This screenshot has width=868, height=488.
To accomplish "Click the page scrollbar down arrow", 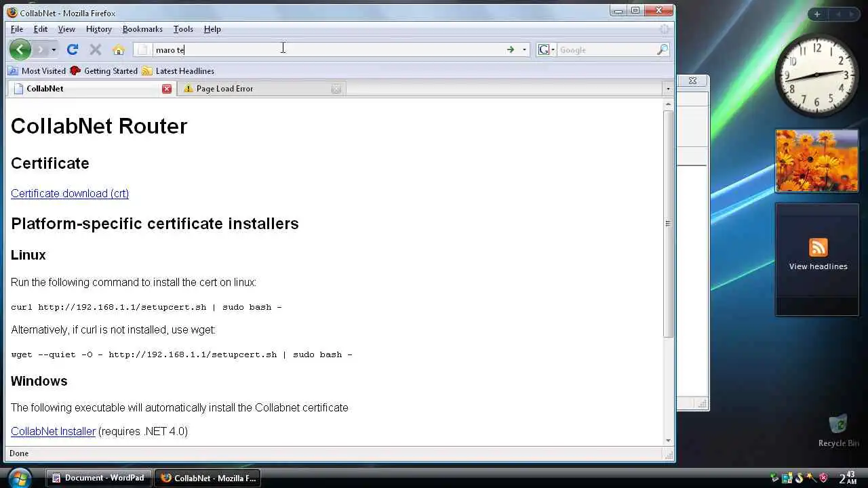I will tap(668, 440).
